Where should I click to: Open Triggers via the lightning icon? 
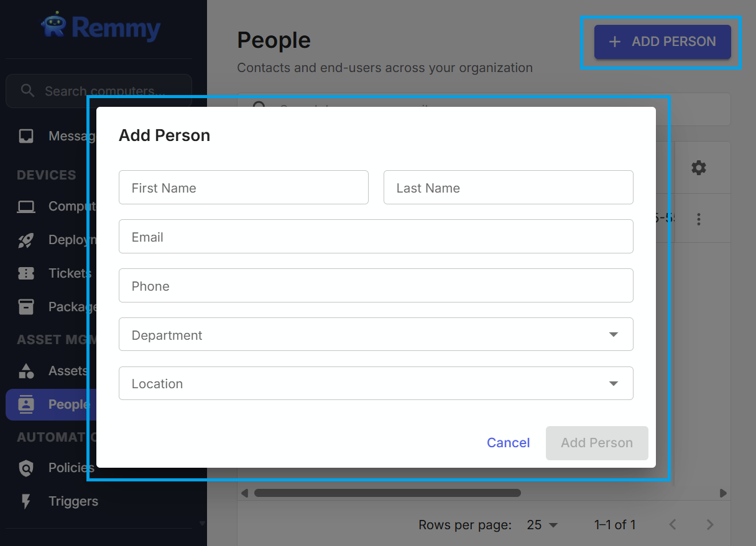(x=27, y=501)
